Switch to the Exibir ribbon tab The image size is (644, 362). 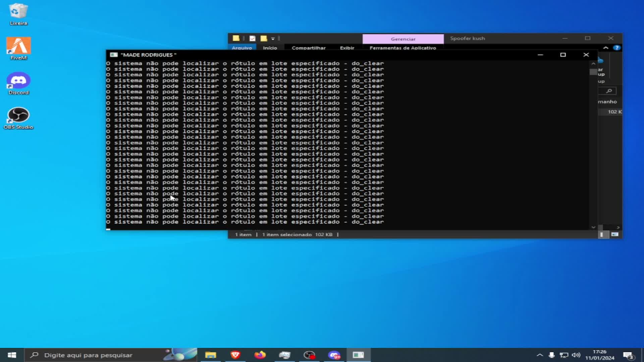(347, 48)
